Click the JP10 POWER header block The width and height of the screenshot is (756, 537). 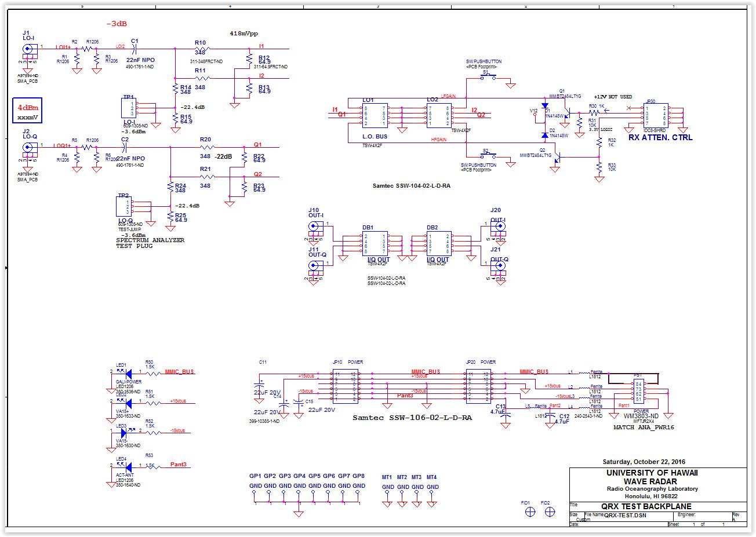[x=346, y=386]
